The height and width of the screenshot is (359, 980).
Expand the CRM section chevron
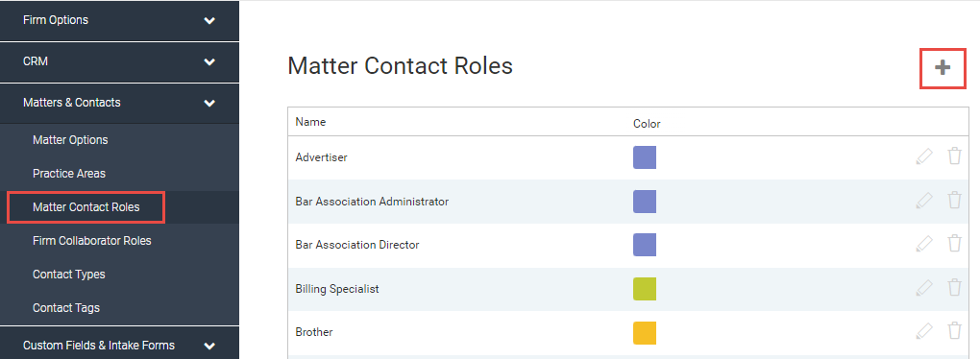click(x=209, y=61)
